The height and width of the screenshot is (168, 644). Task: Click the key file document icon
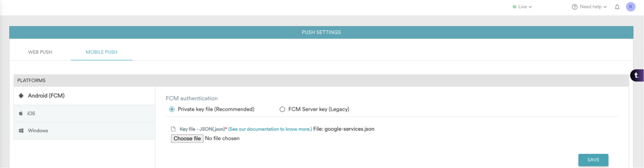[173, 129]
